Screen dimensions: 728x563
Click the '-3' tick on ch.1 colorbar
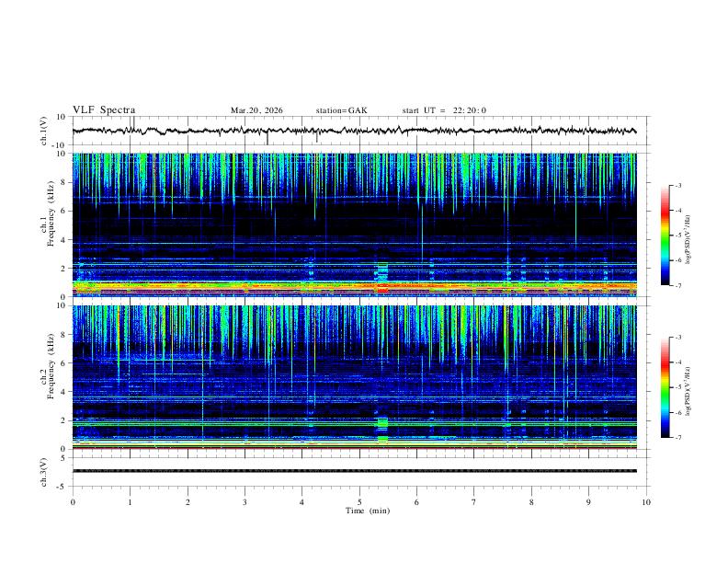(677, 185)
